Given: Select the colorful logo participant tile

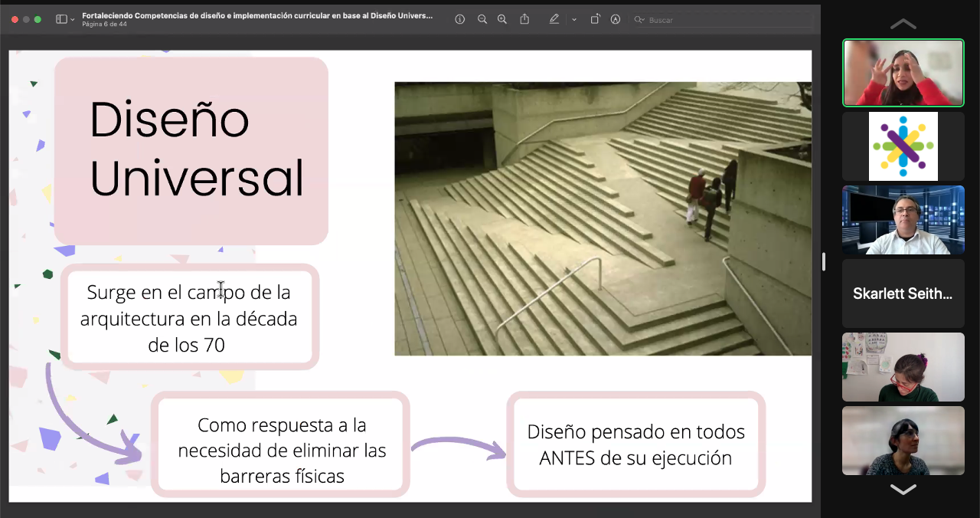Looking at the screenshot, I should click(x=903, y=146).
